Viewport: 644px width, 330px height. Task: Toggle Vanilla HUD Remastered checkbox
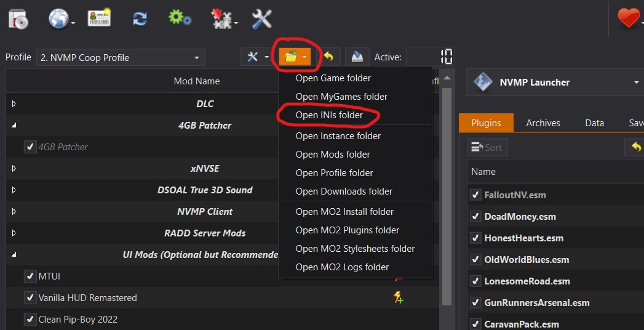[30, 297]
